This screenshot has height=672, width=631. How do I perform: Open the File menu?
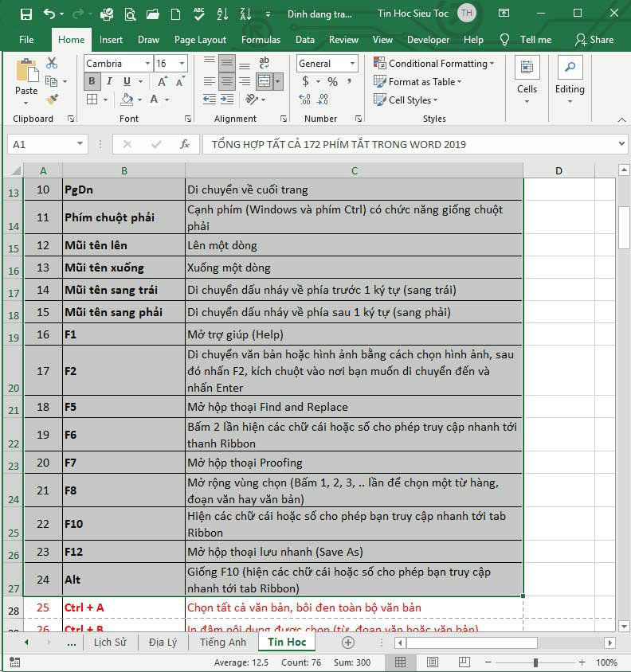coord(26,40)
